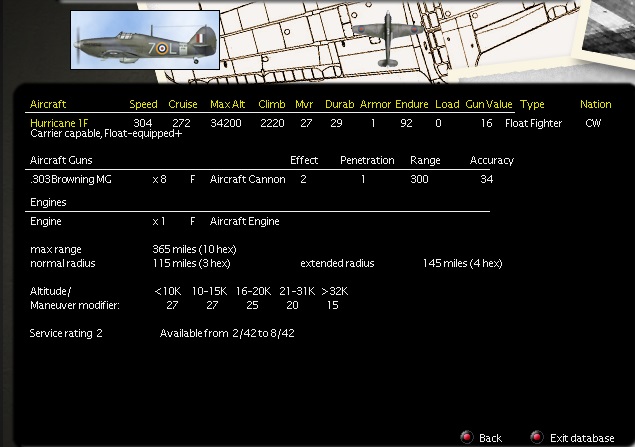Click the Float Fighter type text
635x447 pixels.
(x=533, y=123)
